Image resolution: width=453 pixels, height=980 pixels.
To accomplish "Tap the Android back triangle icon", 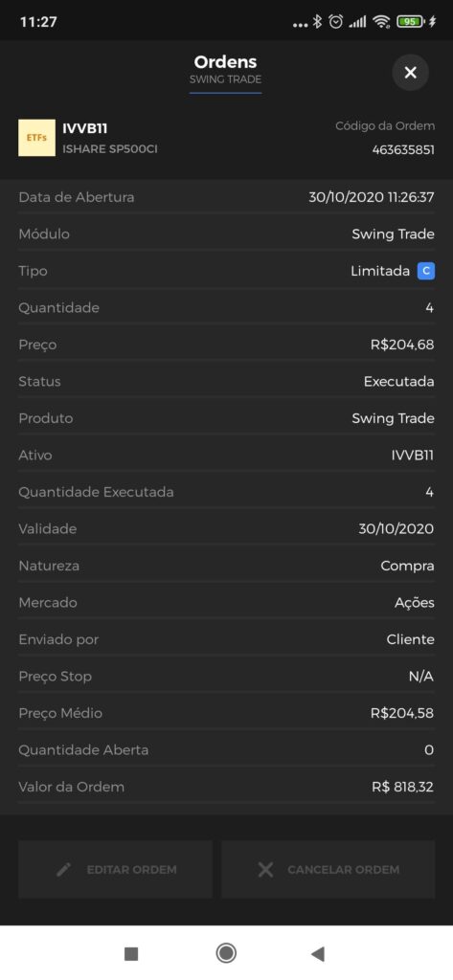I will point(318,953).
